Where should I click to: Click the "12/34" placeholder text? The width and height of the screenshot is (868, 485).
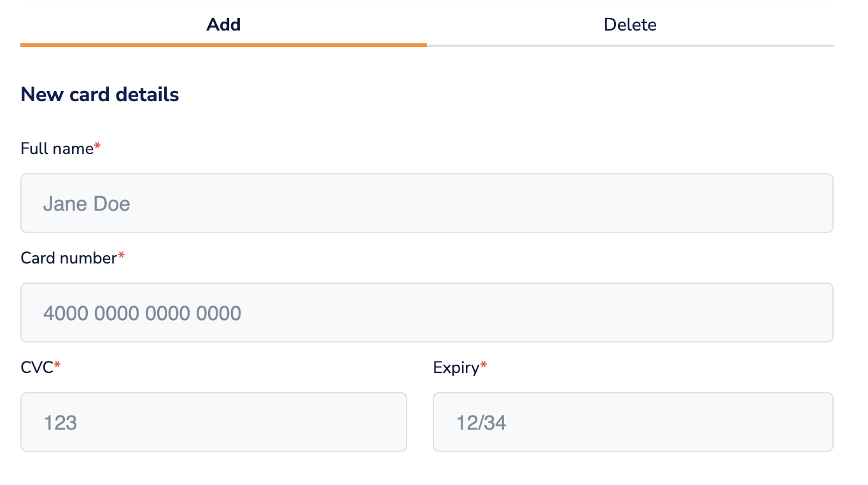point(481,423)
